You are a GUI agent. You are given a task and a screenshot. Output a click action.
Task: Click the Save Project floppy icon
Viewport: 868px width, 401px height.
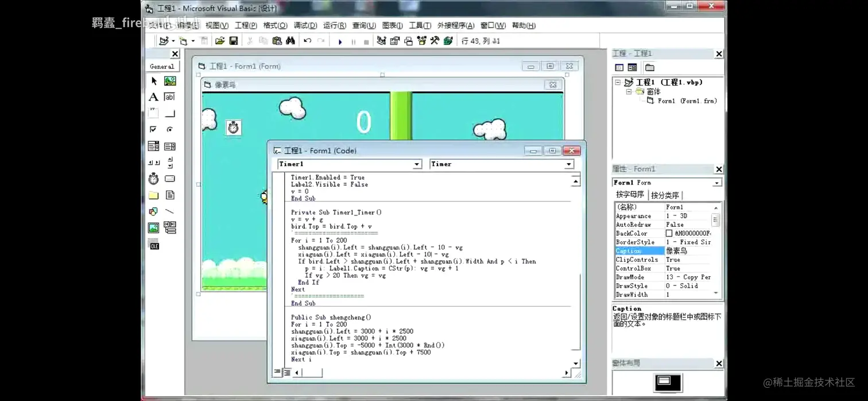click(x=234, y=41)
